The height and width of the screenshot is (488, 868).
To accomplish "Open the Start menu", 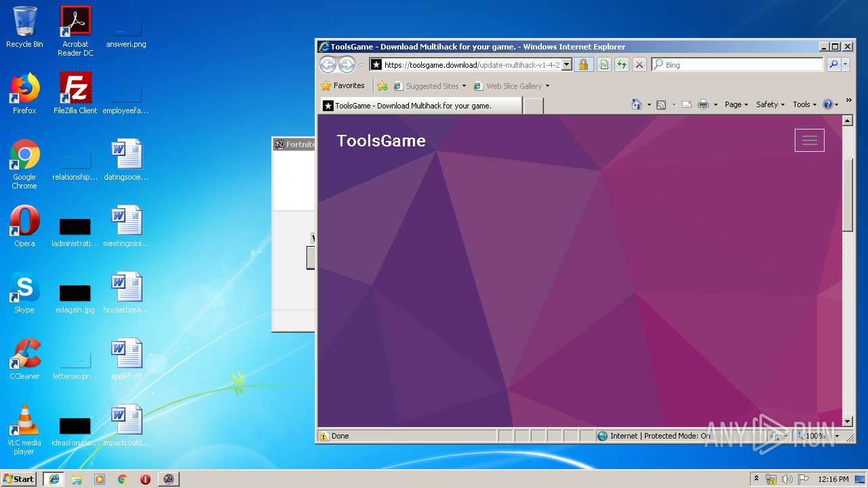I will [19, 479].
